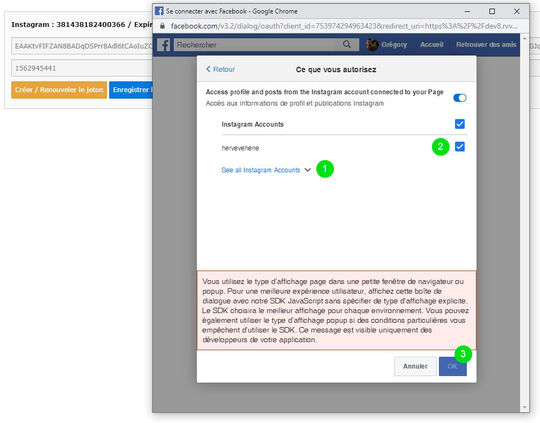Click Créer / Renouveler le jeton button
The image size is (540, 423).
(x=59, y=90)
